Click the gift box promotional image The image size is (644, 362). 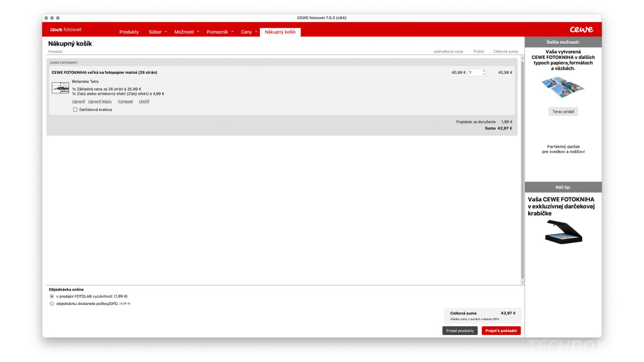(x=563, y=232)
